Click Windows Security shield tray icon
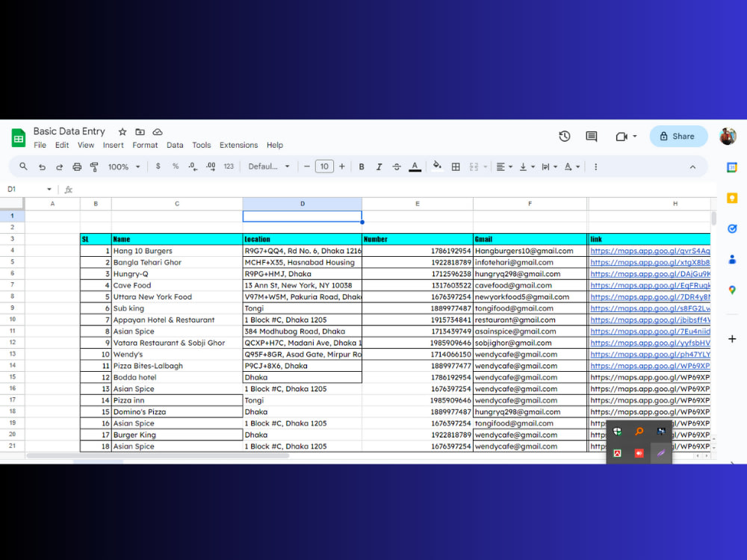The height and width of the screenshot is (560, 747). (x=618, y=432)
